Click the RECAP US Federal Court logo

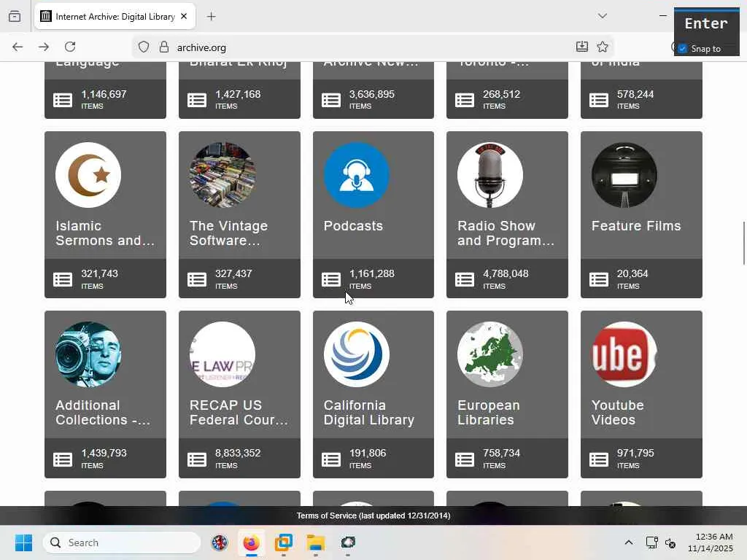click(x=222, y=354)
